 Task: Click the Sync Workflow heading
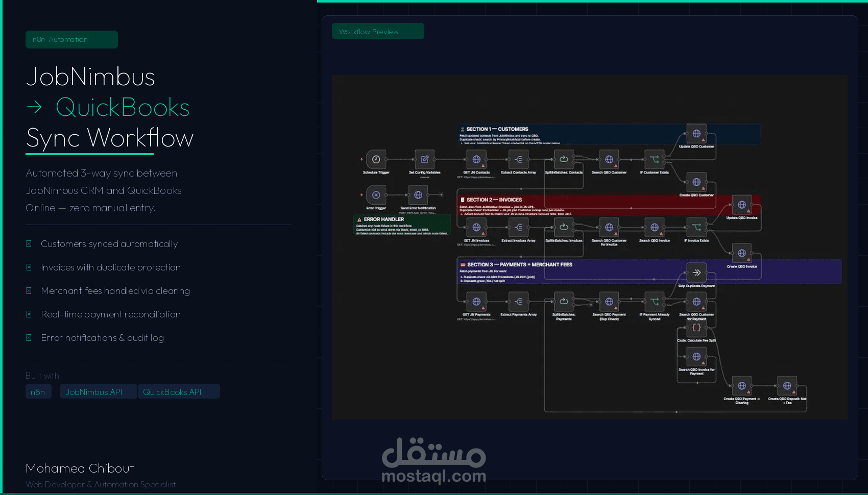point(110,138)
